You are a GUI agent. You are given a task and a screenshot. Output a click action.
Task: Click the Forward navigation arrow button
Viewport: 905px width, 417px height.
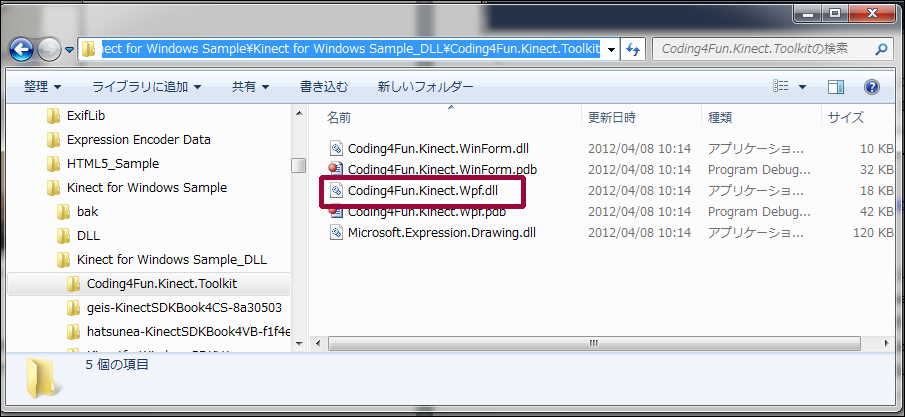pyautogui.click(x=49, y=50)
